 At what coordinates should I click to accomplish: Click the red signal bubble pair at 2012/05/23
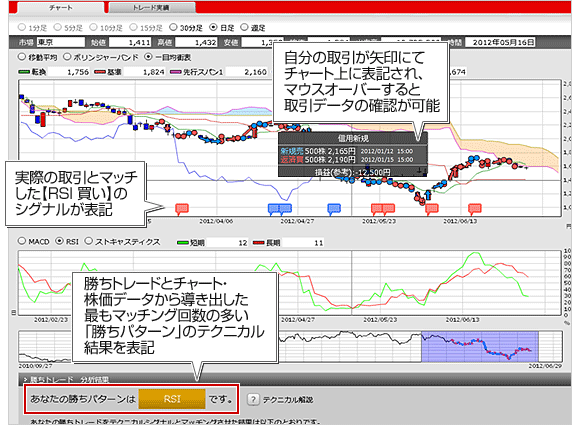click(x=383, y=209)
